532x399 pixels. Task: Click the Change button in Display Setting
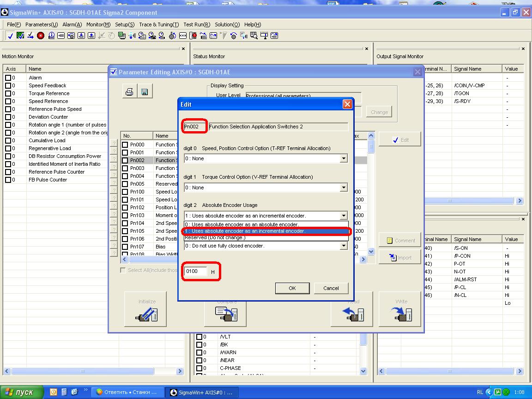(379, 112)
